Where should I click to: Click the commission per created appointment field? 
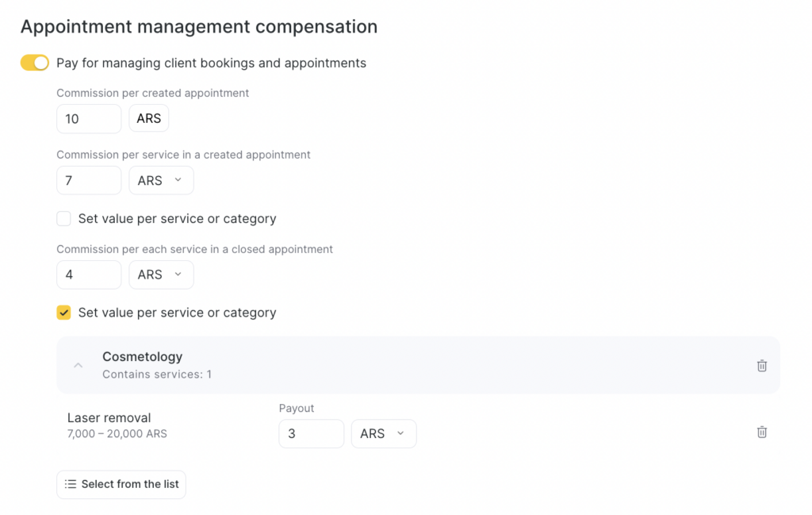(x=88, y=119)
